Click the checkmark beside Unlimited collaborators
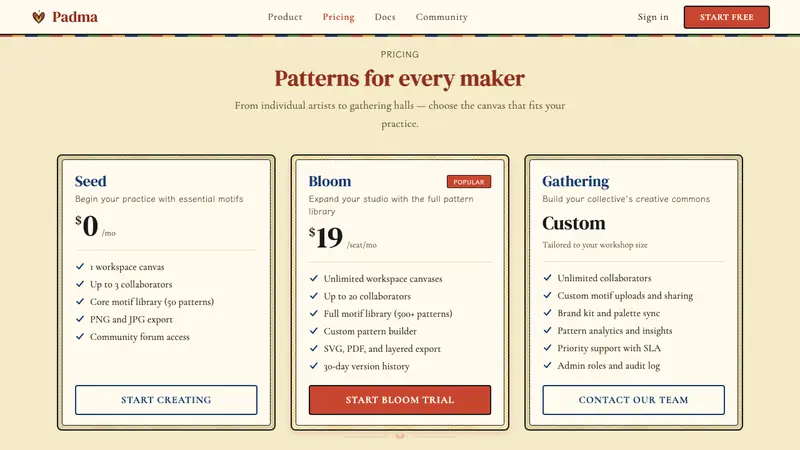This screenshot has height=450, width=800. point(547,278)
